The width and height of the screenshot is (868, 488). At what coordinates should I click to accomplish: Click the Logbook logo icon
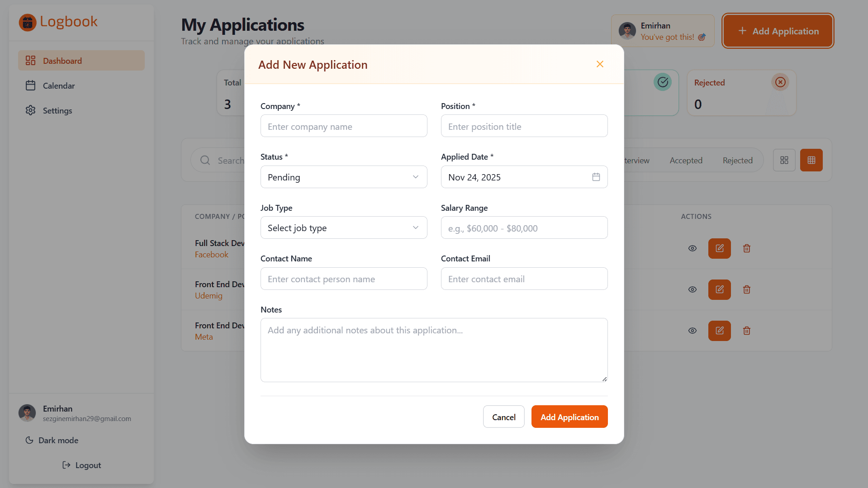(x=28, y=22)
